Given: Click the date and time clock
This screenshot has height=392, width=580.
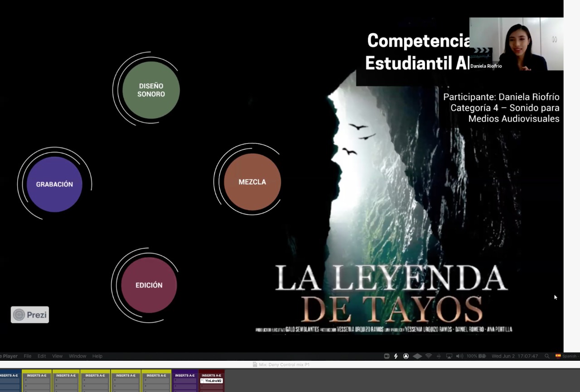Looking at the screenshot, I should [515, 356].
